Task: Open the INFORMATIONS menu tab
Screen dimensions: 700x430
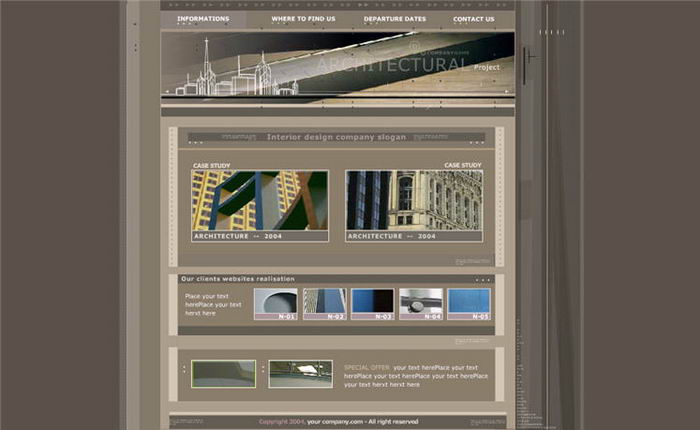Action: pyautogui.click(x=203, y=19)
